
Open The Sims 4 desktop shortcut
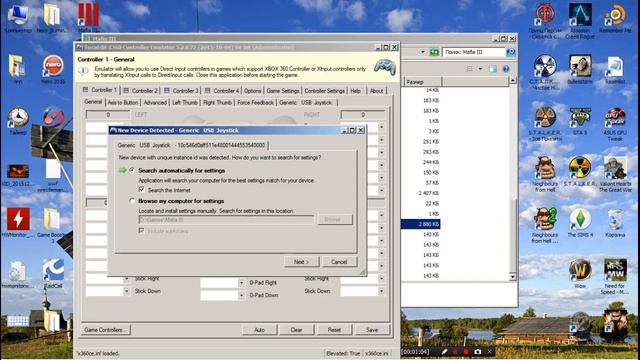click(x=580, y=222)
